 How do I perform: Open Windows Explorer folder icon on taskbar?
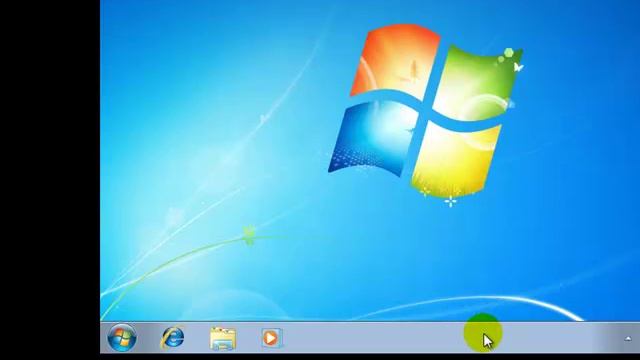click(x=223, y=338)
